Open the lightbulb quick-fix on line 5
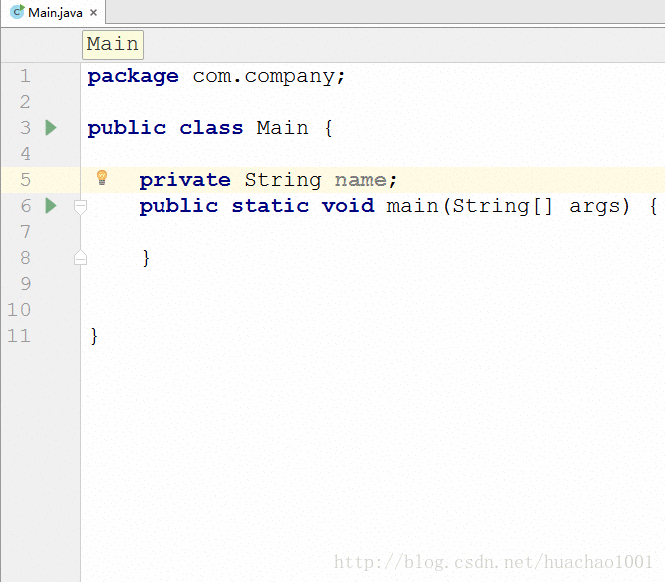Screen dimensions: 665x582 pos(102,178)
